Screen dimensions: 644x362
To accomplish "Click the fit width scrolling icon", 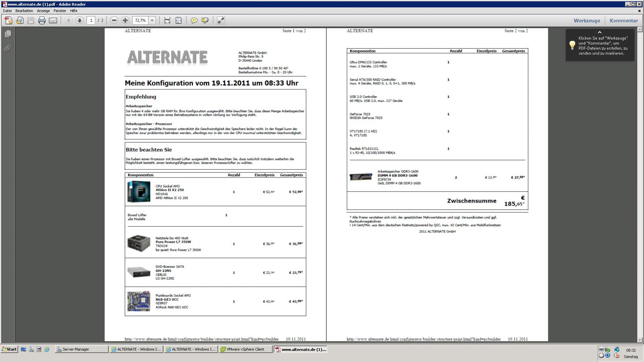I will (x=167, y=20).
